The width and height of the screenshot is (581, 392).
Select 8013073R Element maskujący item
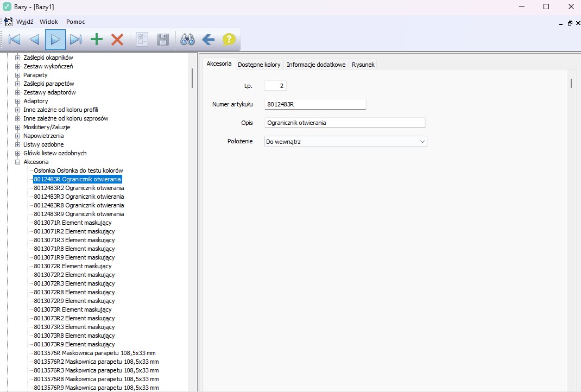point(73,310)
